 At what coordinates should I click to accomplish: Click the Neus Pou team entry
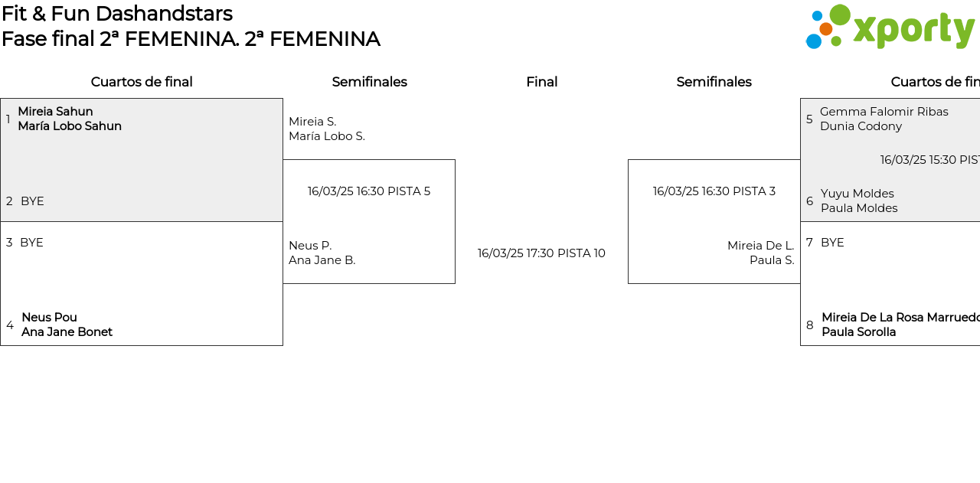click(x=67, y=325)
